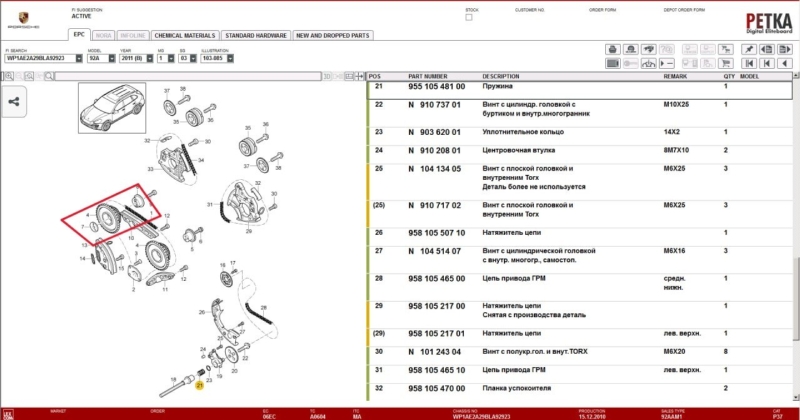Open the Standard Hardware tab
Viewport: 800px width, 420px height.
[254, 35]
